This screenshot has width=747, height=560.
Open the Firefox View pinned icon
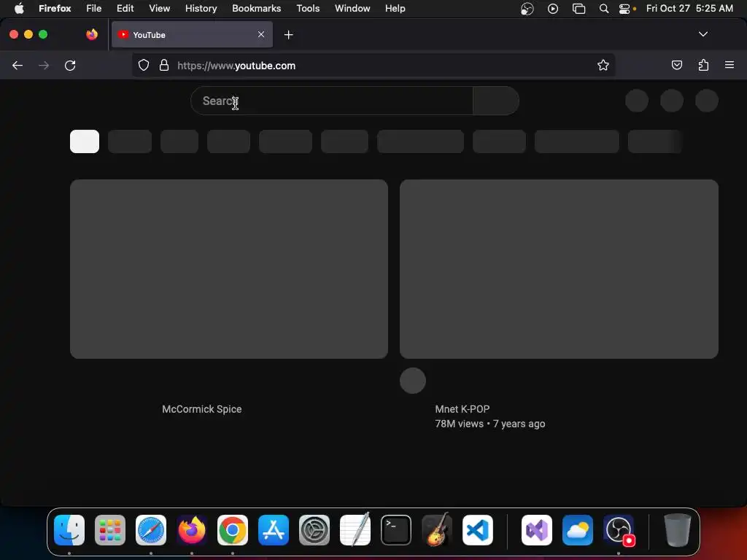pos(92,34)
